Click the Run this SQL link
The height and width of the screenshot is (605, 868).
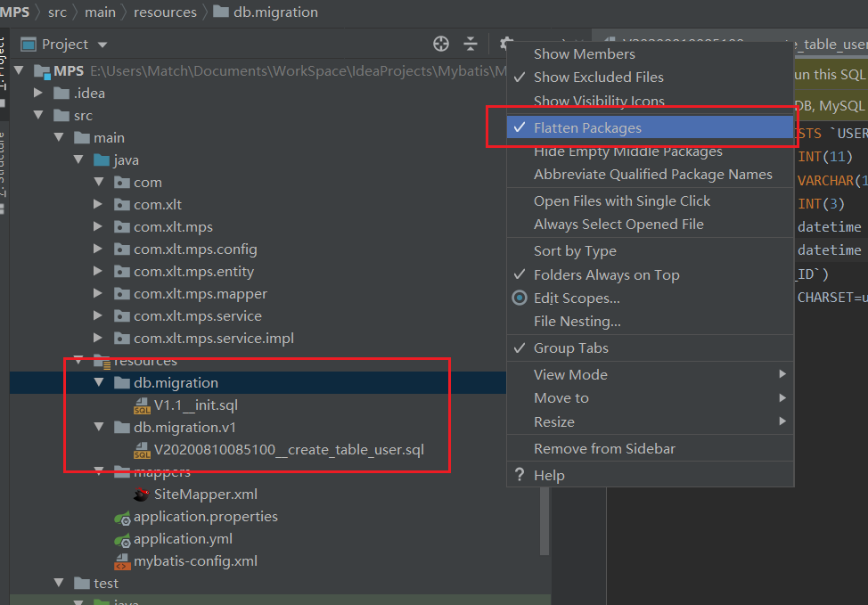pos(827,74)
